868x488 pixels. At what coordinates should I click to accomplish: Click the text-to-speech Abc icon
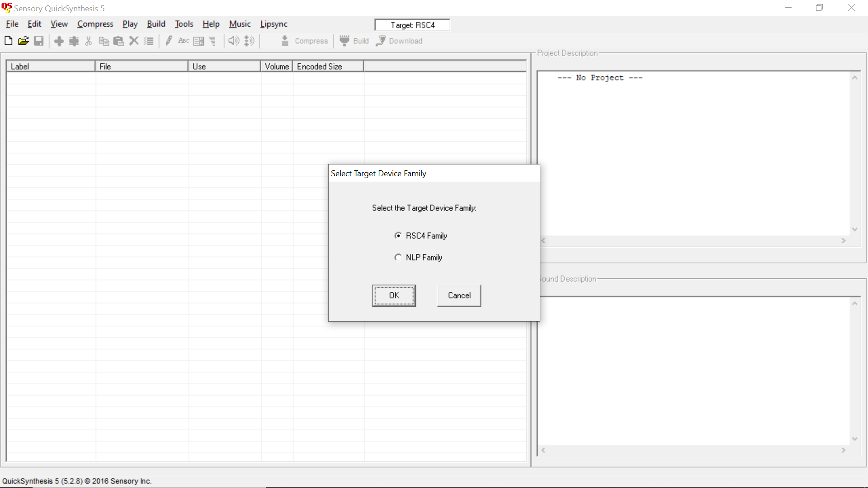tap(184, 41)
